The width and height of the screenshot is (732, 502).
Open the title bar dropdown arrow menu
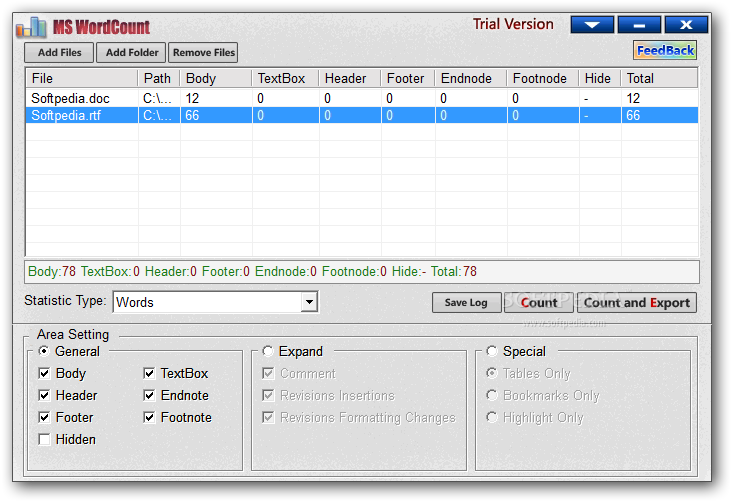coord(592,25)
